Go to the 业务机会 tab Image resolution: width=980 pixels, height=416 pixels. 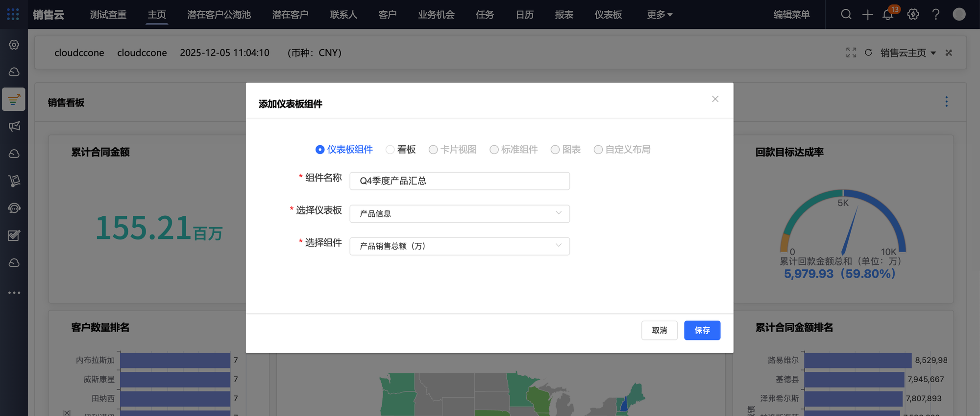coord(436,15)
